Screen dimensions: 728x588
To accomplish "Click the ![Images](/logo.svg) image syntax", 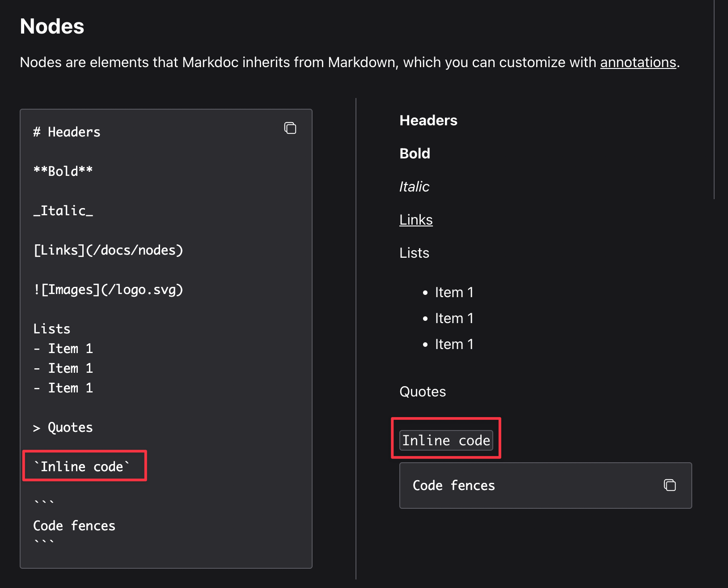I will point(108,290).
